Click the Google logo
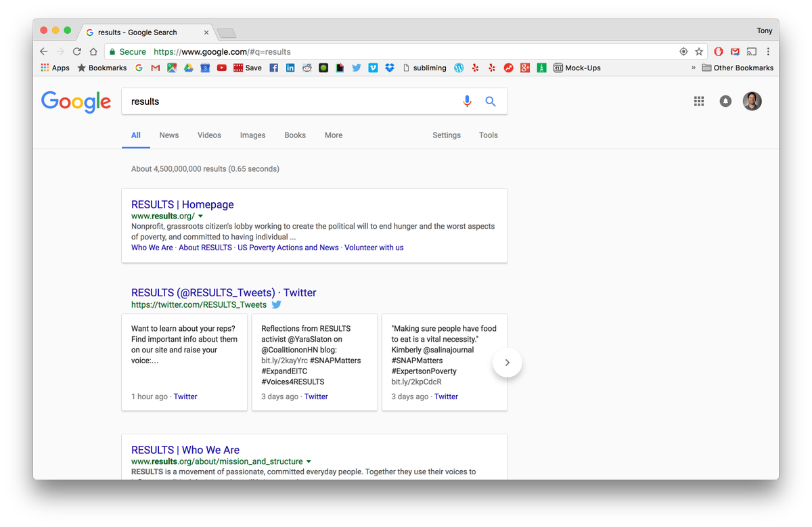 (x=76, y=101)
